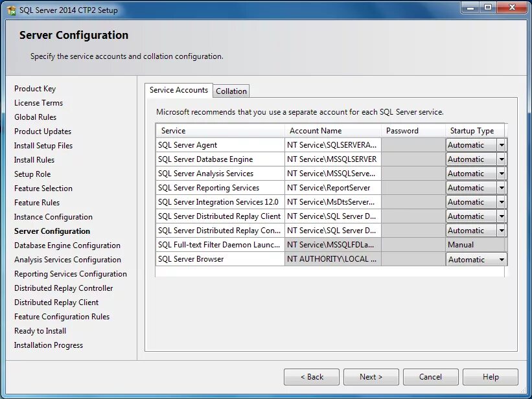Maximize the SQL Server Setup window
The image size is (532, 399).
487,8
